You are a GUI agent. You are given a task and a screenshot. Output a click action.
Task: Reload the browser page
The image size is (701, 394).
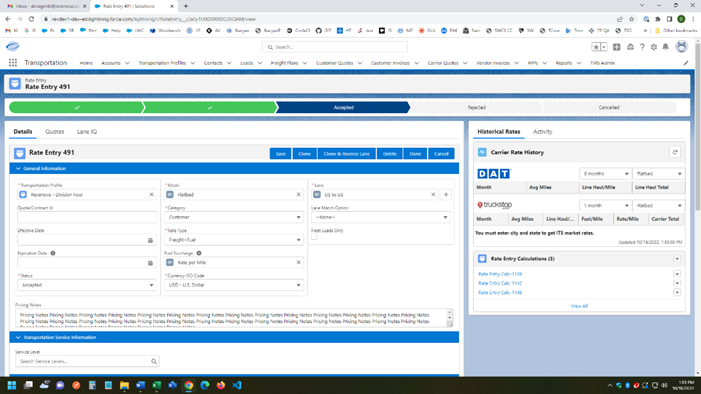(31, 19)
